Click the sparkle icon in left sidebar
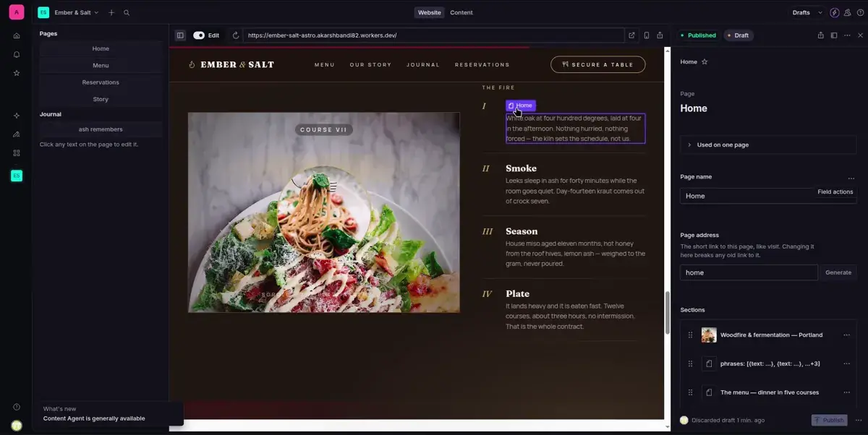Viewport: 868px width, 435px height. [x=17, y=116]
